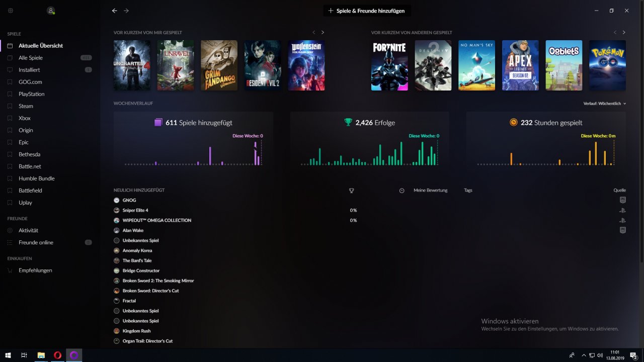This screenshot has height=362, width=644.
Task: Open the settings gear icon
Action: coord(11,11)
